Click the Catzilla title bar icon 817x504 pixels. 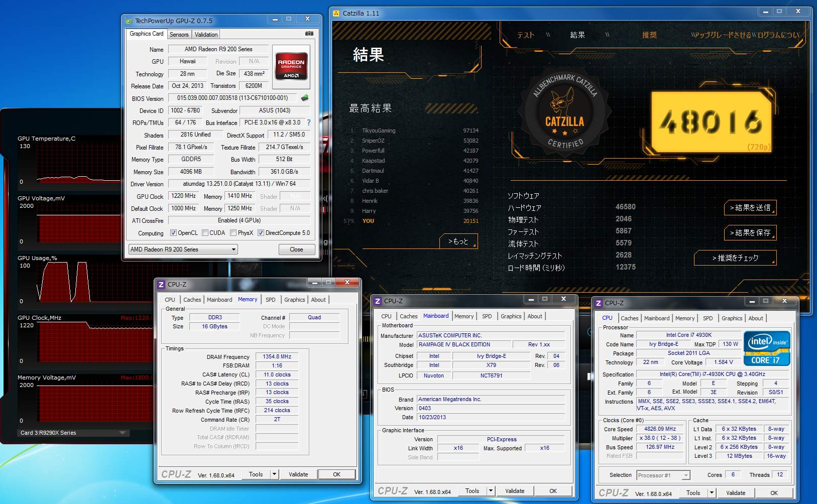click(336, 14)
